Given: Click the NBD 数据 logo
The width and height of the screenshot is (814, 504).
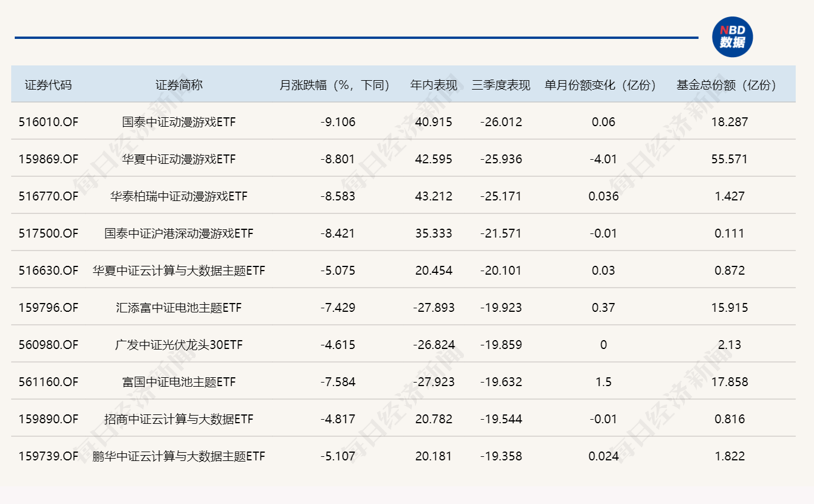Looking at the screenshot, I should click(x=733, y=37).
